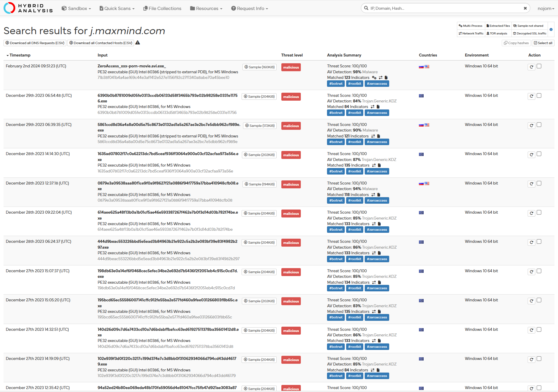558x392 pixels.
Task: Click network traffic icon in 5861ccd8d36a row
Action: [x=373, y=136]
